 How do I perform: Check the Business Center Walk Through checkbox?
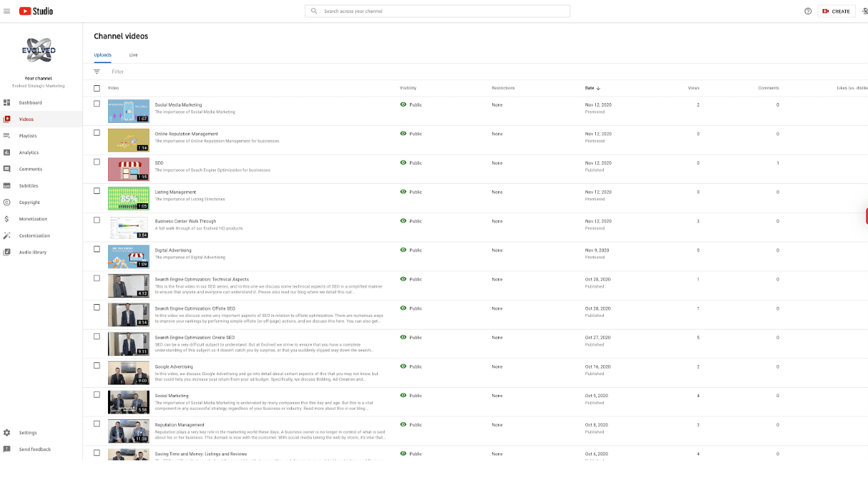pos(97,220)
